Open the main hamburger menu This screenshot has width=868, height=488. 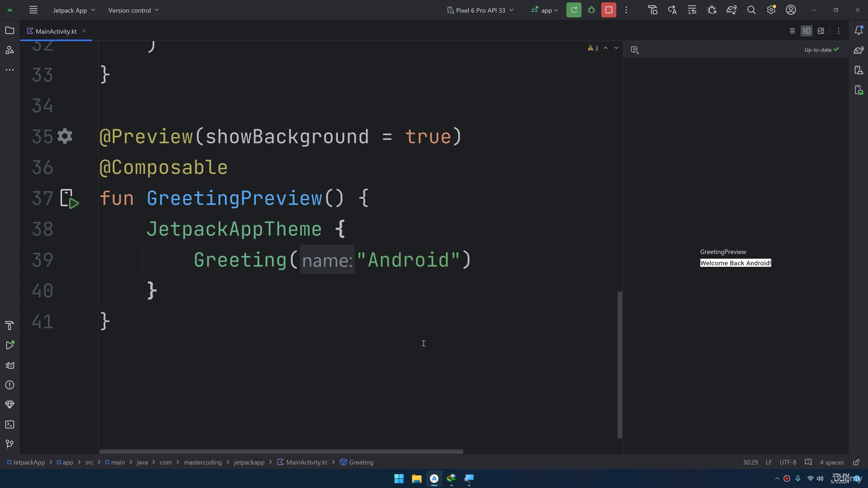tap(33, 10)
